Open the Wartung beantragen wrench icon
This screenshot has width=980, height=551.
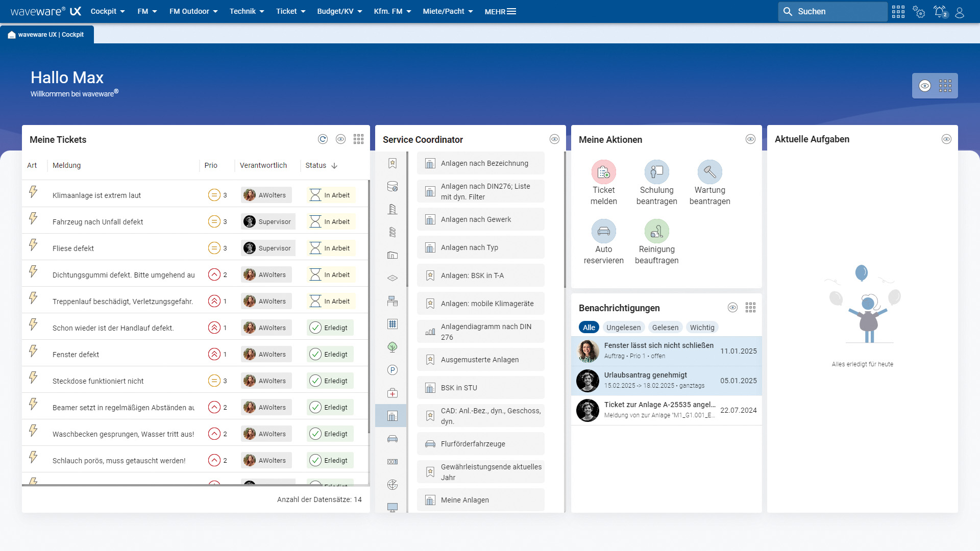[709, 172]
